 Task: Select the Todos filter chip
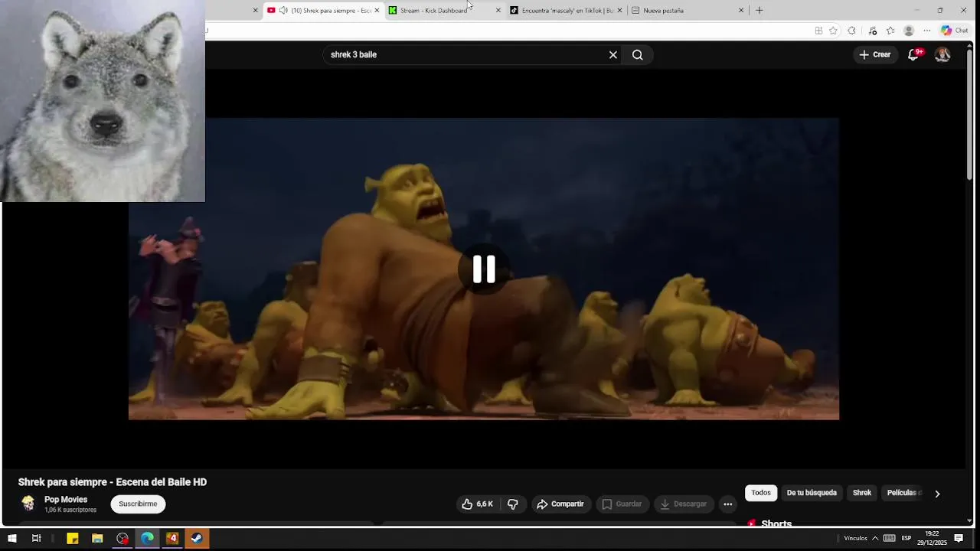(761, 493)
